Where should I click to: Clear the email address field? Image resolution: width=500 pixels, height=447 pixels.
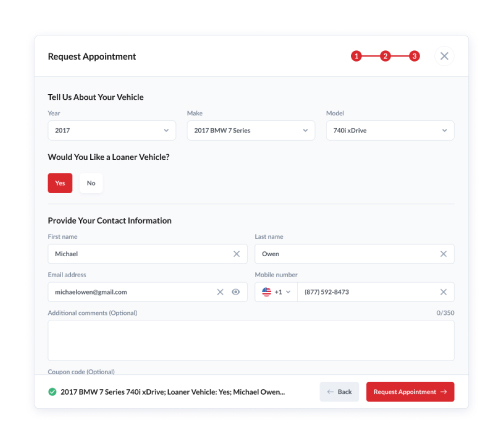tap(220, 292)
